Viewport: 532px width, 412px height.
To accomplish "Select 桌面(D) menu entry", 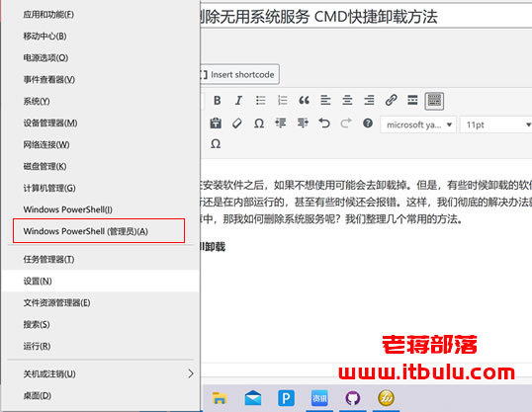I will (101, 396).
